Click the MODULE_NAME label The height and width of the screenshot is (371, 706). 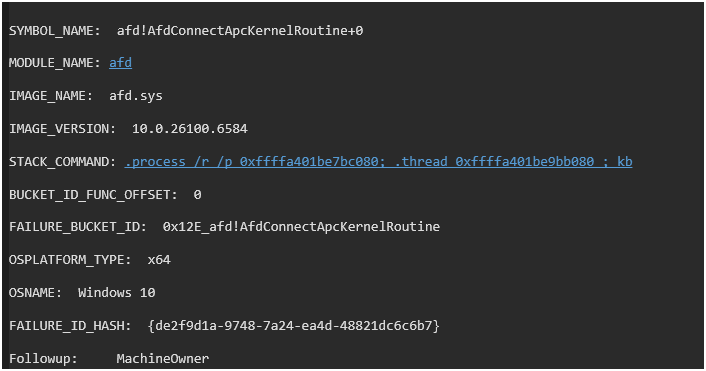pyautogui.click(x=54, y=63)
